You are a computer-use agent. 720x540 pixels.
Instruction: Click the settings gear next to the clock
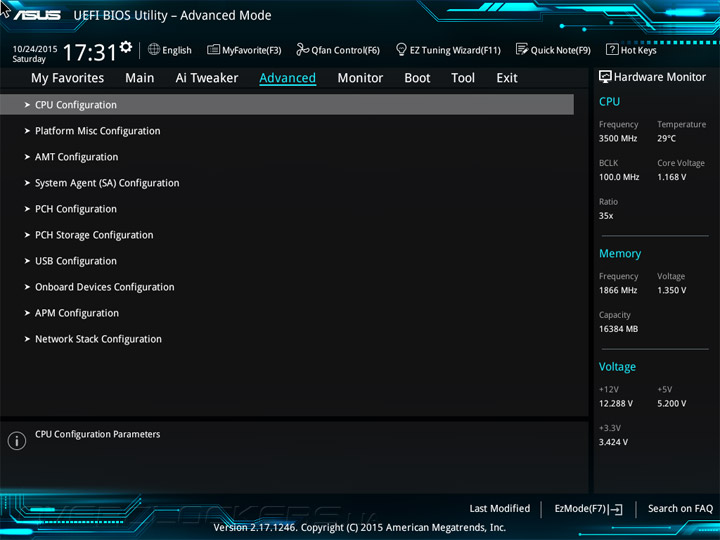click(126, 47)
